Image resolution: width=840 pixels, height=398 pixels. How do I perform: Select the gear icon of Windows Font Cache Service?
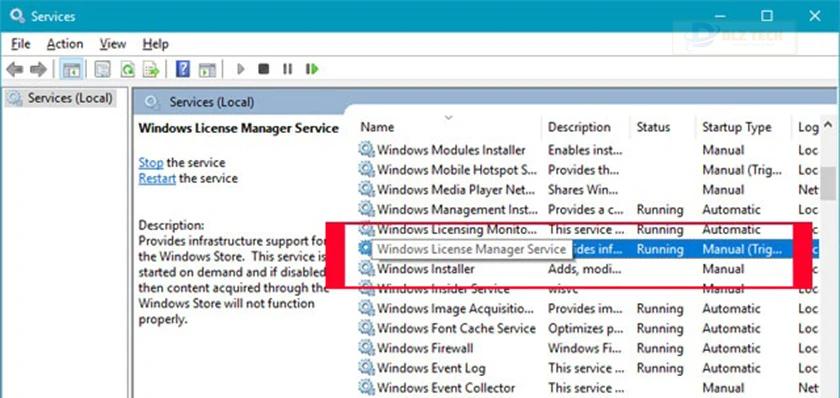coord(366,328)
